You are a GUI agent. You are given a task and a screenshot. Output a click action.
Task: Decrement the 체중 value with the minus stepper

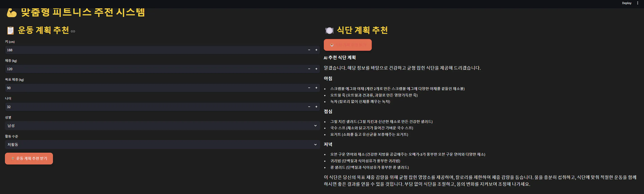pyautogui.click(x=309, y=69)
